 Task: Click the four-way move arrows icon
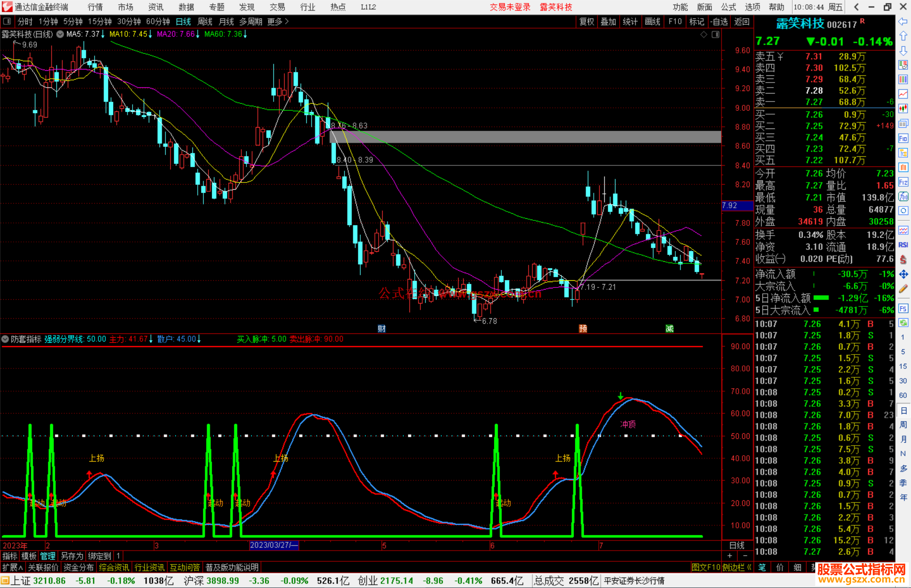(903, 274)
